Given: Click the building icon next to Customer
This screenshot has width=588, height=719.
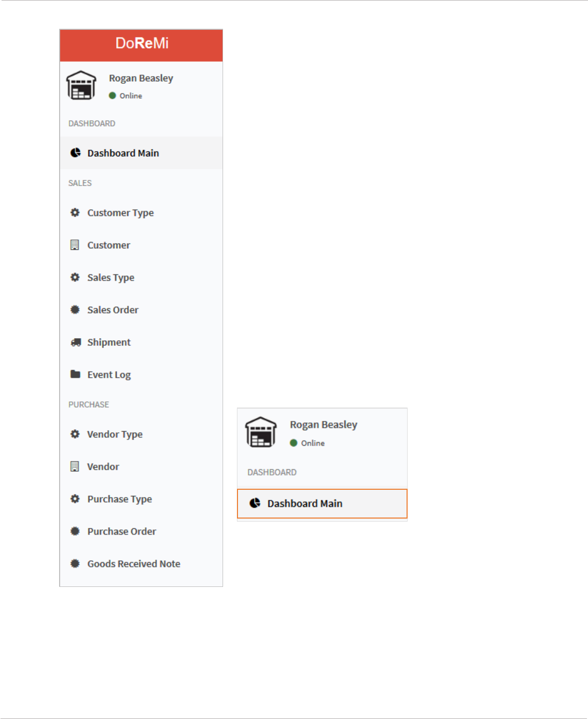Looking at the screenshot, I should click(x=75, y=245).
